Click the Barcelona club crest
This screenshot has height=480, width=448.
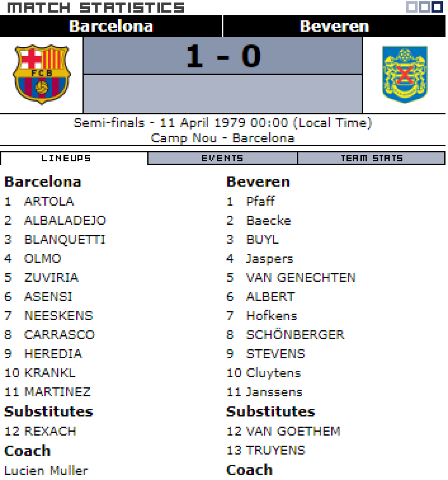42,74
